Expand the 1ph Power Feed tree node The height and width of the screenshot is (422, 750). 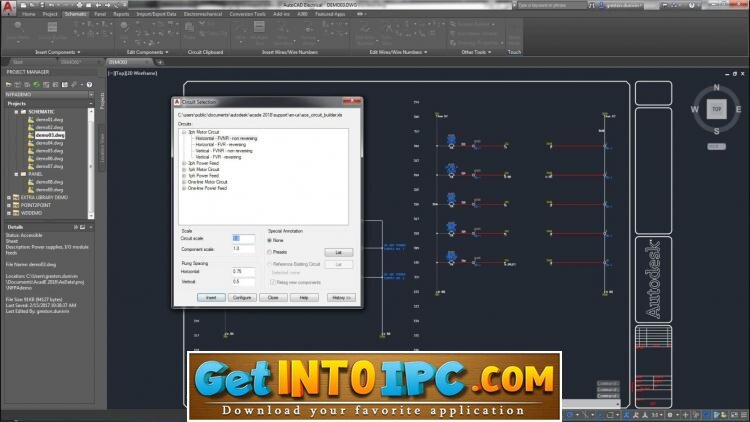(184, 176)
